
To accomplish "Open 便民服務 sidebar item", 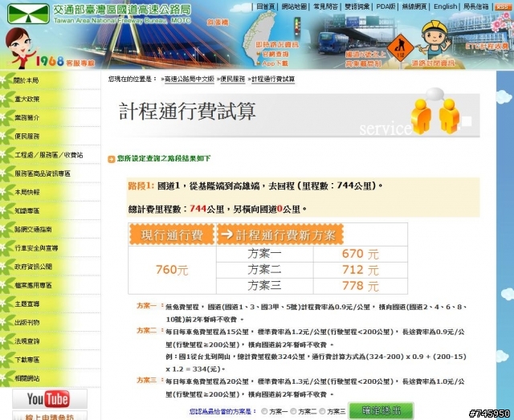I will [27, 136].
